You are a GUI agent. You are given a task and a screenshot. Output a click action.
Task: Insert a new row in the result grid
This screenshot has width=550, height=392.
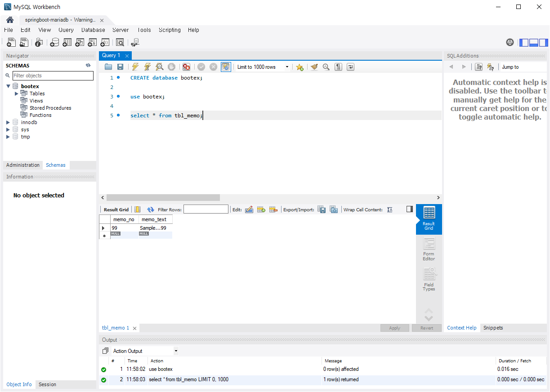click(261, 209)
